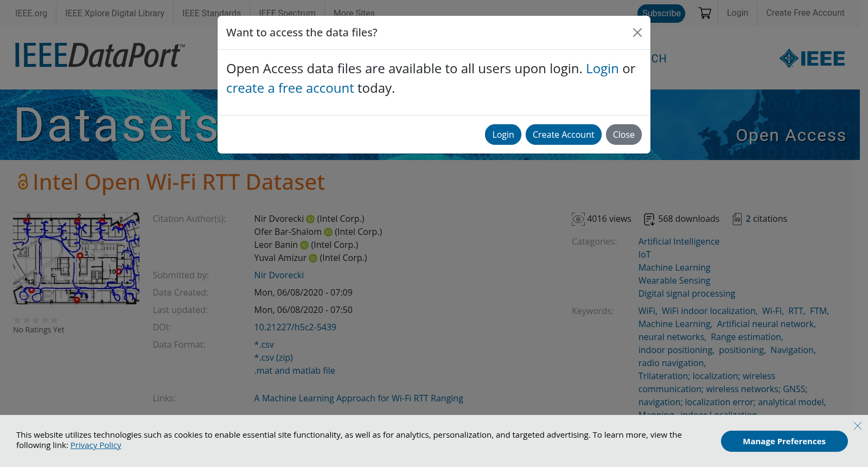Click 'neural networks' keyword
868x467 pixels.
pos(671,337)
